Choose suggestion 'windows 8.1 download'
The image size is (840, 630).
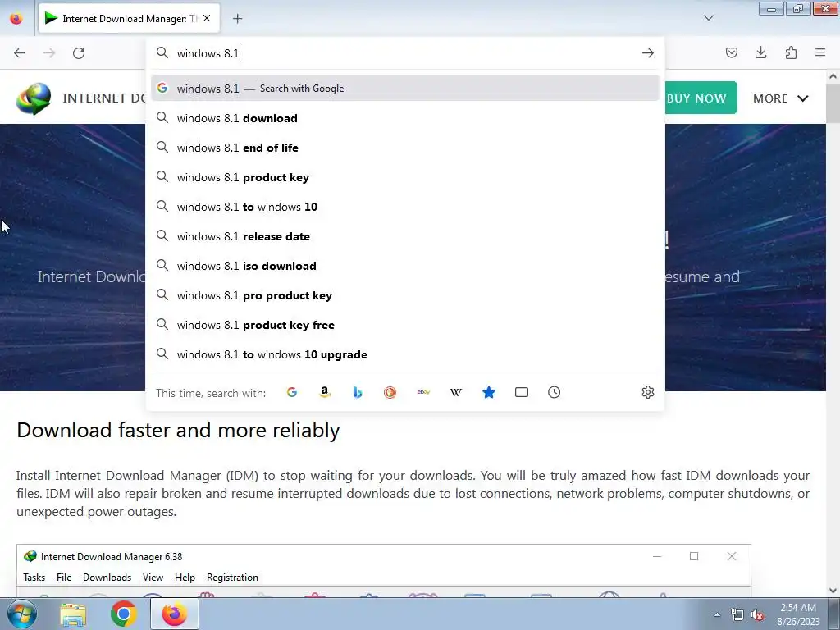pos(405,118)
